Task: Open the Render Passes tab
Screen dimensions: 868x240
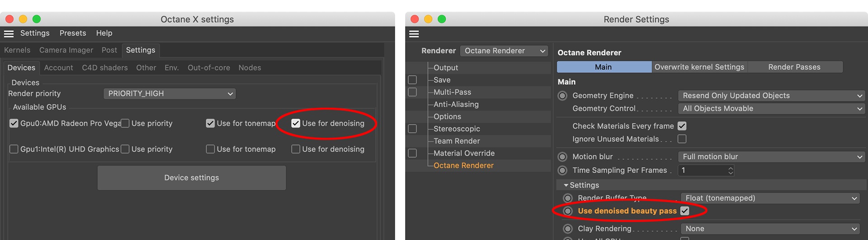Action: (x=794, y=67)
